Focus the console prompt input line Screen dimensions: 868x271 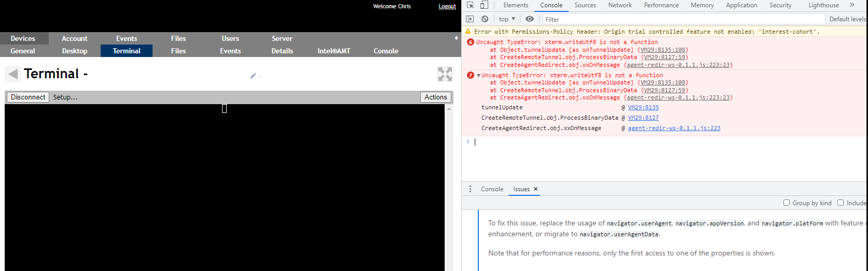pos(669,141)
